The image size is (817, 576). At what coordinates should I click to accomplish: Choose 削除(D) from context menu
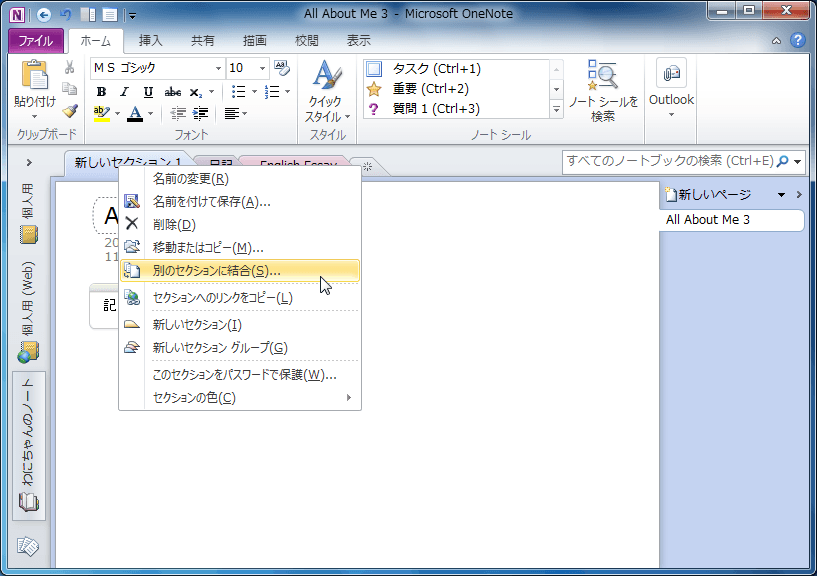tap(240, 225)
